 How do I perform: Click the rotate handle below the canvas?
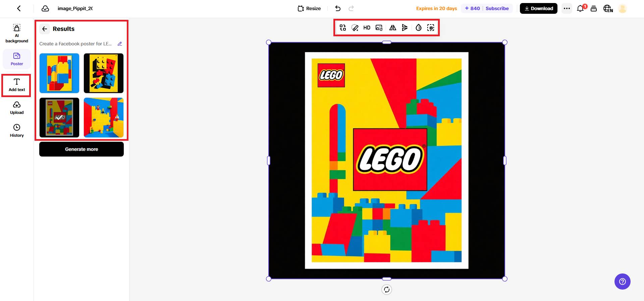(x=387, y=290)
